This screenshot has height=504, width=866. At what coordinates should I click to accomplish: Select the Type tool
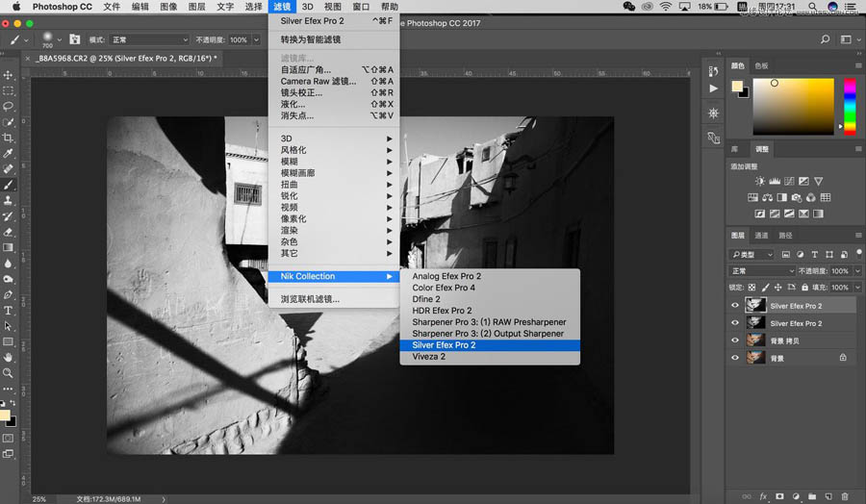8,311
